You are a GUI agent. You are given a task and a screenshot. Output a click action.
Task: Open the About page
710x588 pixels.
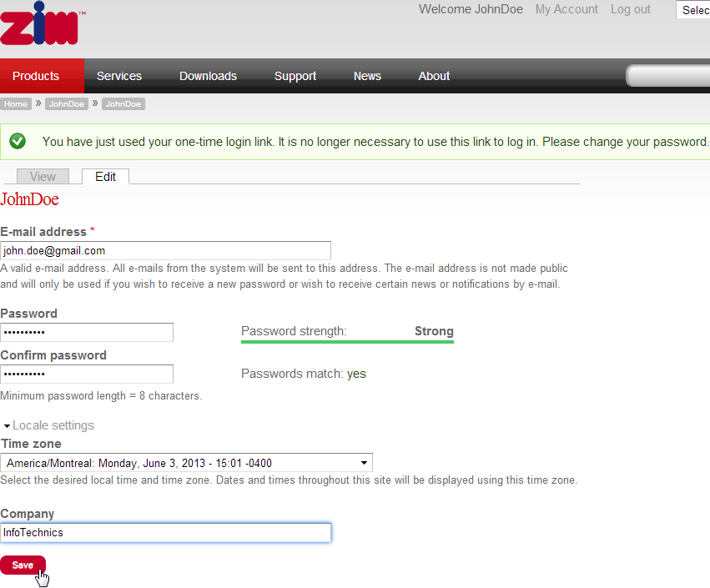pos(434,76)
